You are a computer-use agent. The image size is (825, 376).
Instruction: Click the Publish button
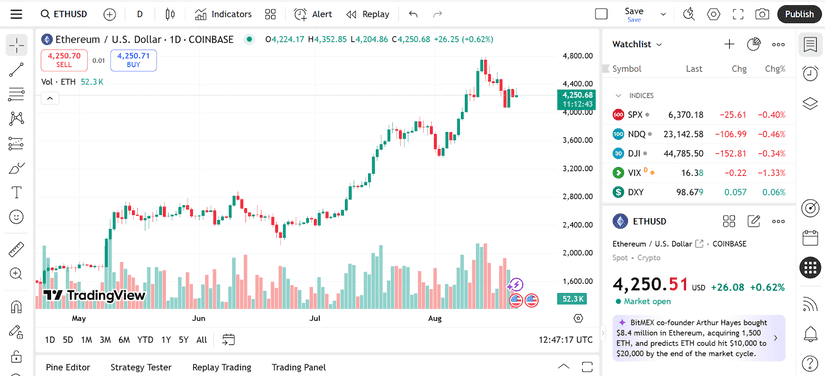tap(799, 14)
